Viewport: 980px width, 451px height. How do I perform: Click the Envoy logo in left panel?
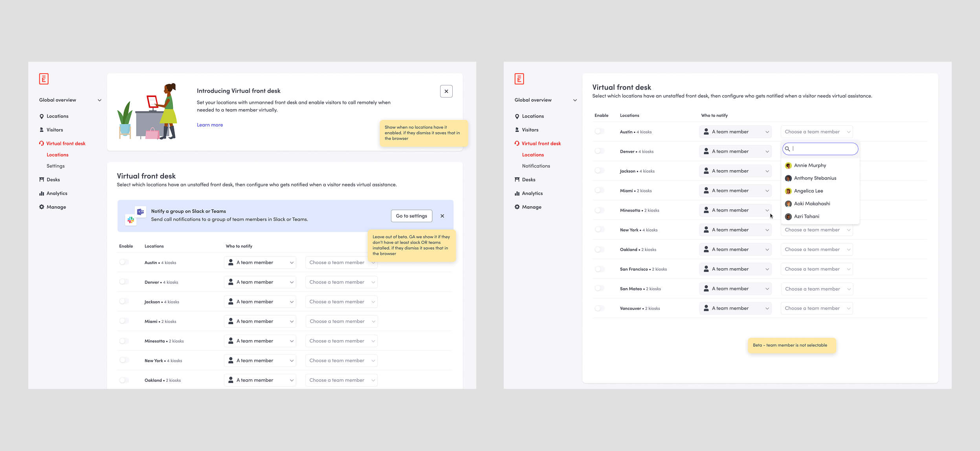(x=44, y=79)
